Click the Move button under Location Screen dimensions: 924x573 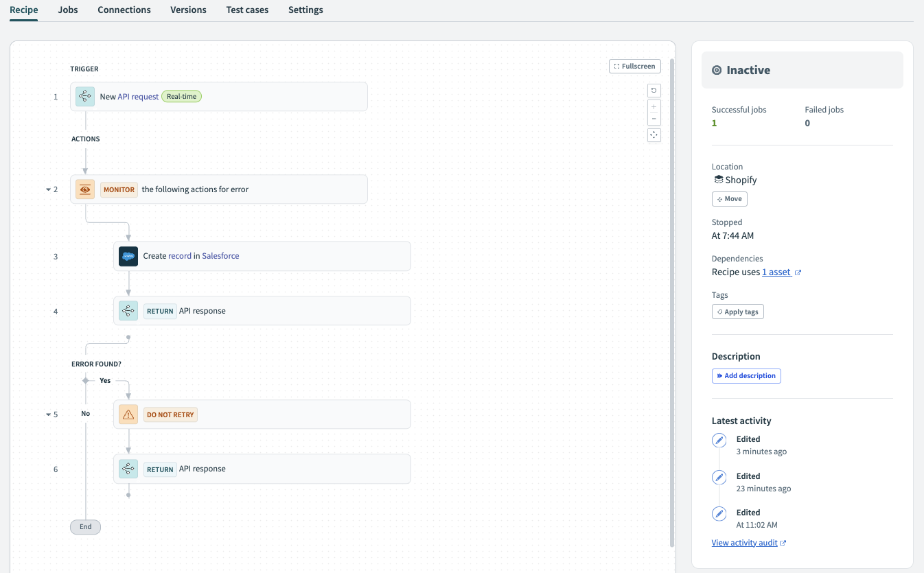[729, 198]
